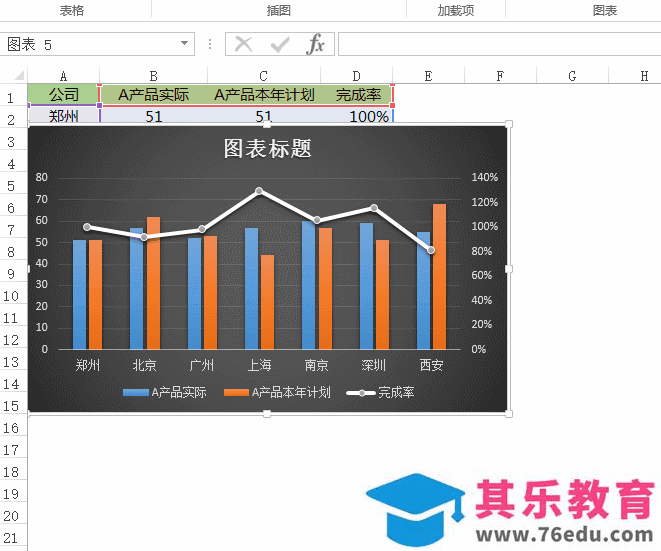The width and height of the screenshot is (661, 551).
Task: Click the orange bar for 上海
Action: tap(267, 302)
